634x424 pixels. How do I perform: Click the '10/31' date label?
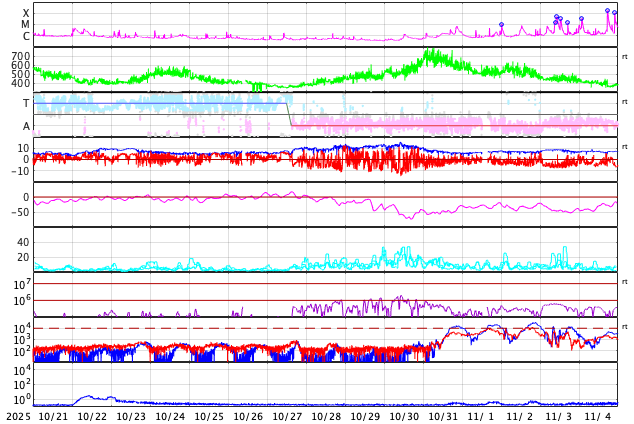coord(443,417)
